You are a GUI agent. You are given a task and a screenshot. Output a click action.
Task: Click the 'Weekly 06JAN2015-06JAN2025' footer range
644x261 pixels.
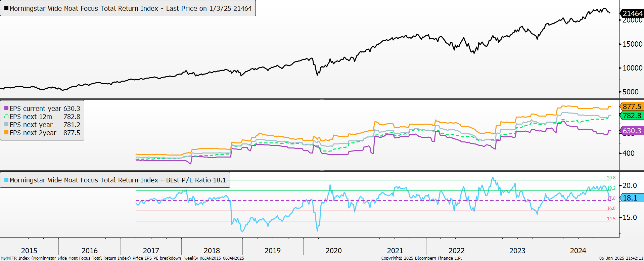click(x=214, y=258)
